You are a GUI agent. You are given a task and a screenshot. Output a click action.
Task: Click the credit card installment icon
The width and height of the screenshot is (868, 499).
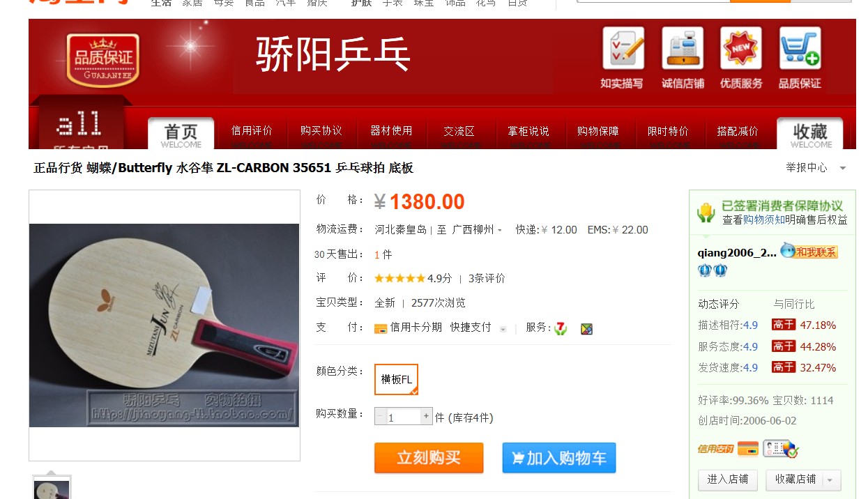[381, 328]
